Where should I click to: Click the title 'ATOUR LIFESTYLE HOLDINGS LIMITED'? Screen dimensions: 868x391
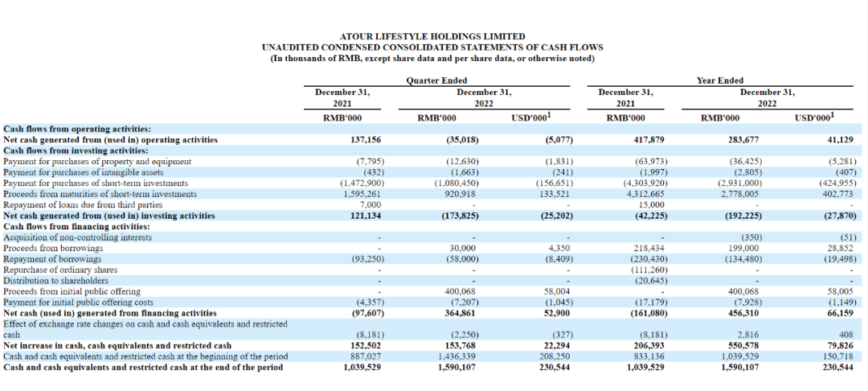pyautogui.click(x=432, y=37)
